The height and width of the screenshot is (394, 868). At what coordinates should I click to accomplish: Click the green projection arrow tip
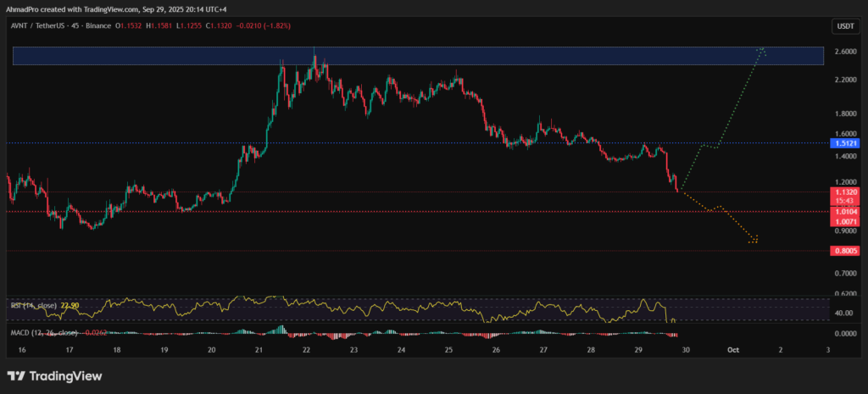point(763,49)
